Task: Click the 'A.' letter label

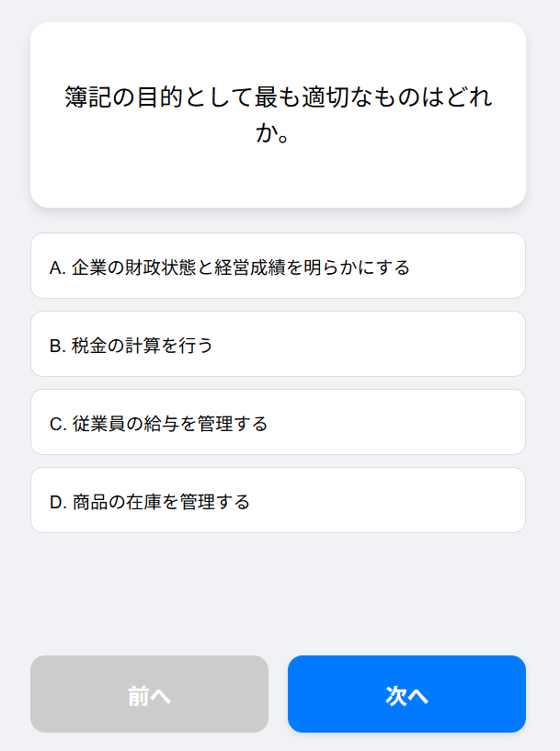Action: tap(58, 267)
